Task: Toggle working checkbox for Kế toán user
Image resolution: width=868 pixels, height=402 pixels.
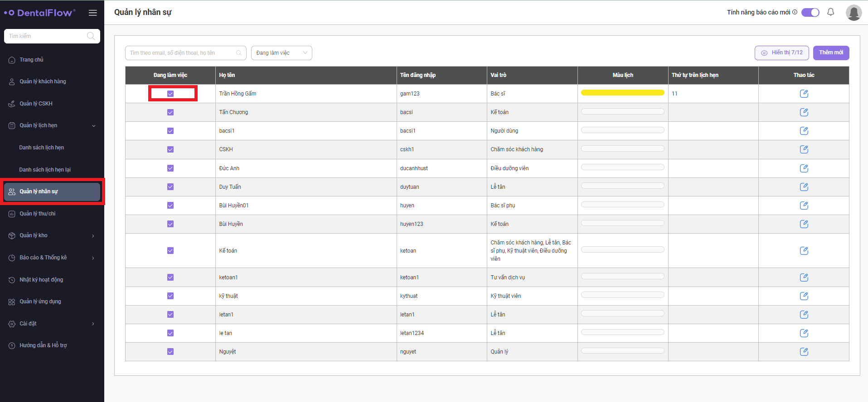Action: (170, 251)
